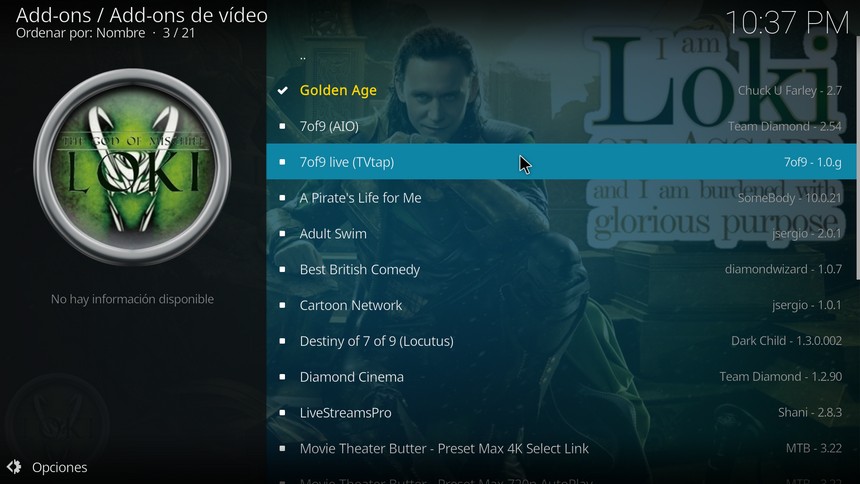Click the jsergio - 2.0.1 version text
Image resolution: width=860 pixels, height=484 pixels.
pos(806,234)
